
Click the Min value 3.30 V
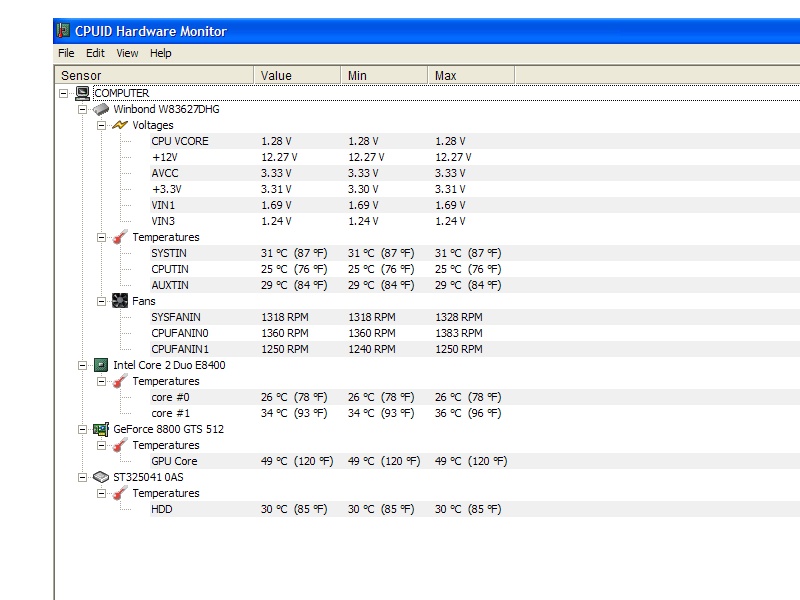click(x=363, y=189)
